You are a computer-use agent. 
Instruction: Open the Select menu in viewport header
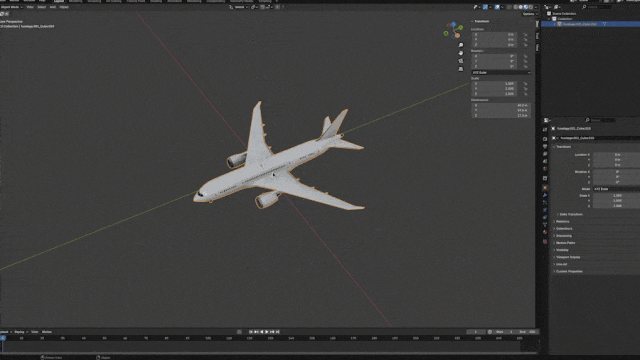coord(41,7)
